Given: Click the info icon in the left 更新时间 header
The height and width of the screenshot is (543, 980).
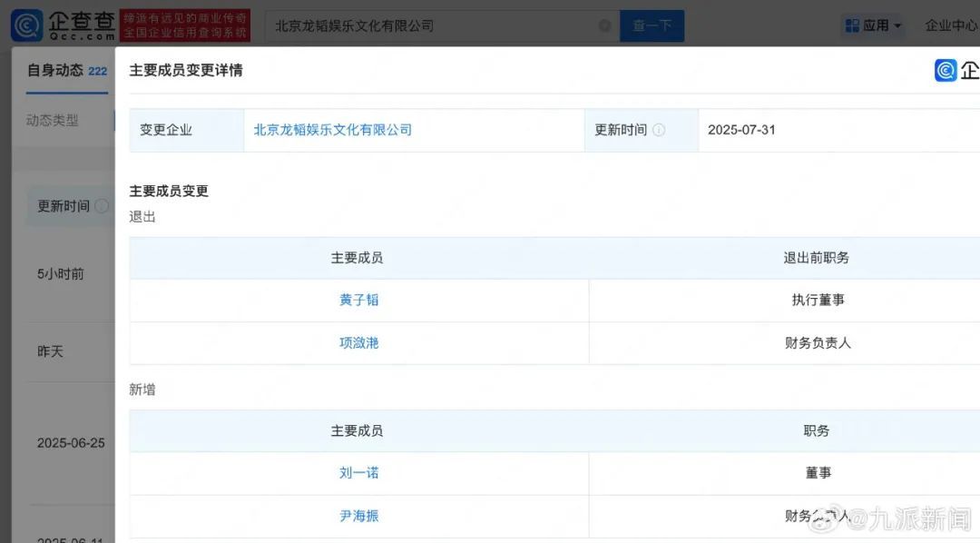Looking at the screenshot, I should point(102,206).
